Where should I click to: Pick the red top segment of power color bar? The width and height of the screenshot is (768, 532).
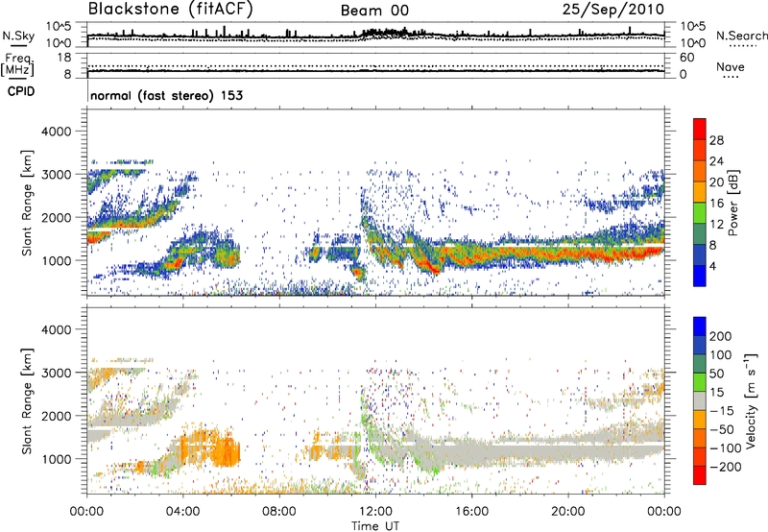[x=700, y=130]
